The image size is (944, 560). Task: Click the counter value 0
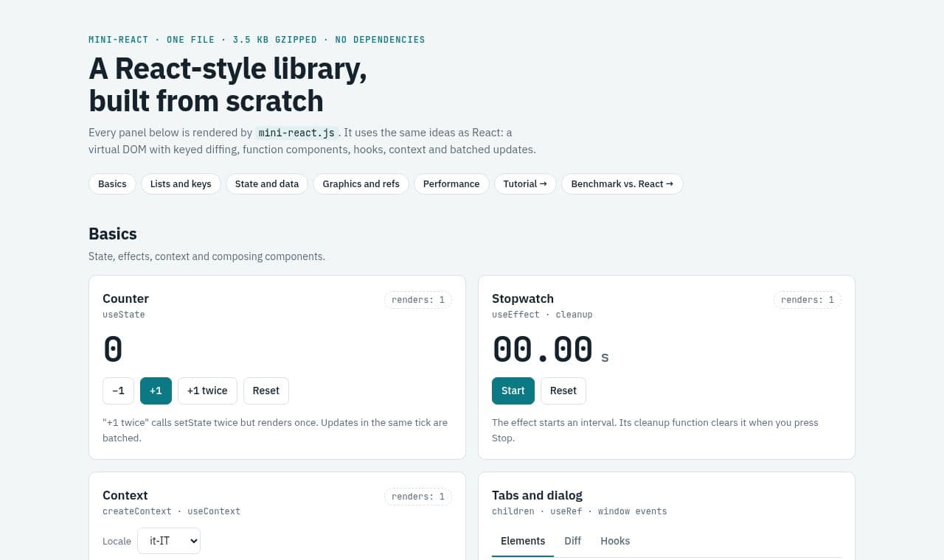pos(113,349)
